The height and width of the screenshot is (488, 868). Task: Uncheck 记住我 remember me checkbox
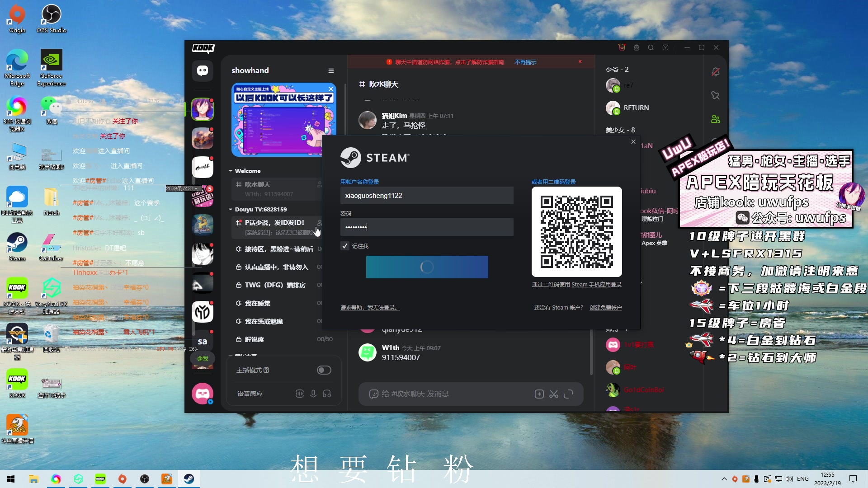tap(345, 246)
